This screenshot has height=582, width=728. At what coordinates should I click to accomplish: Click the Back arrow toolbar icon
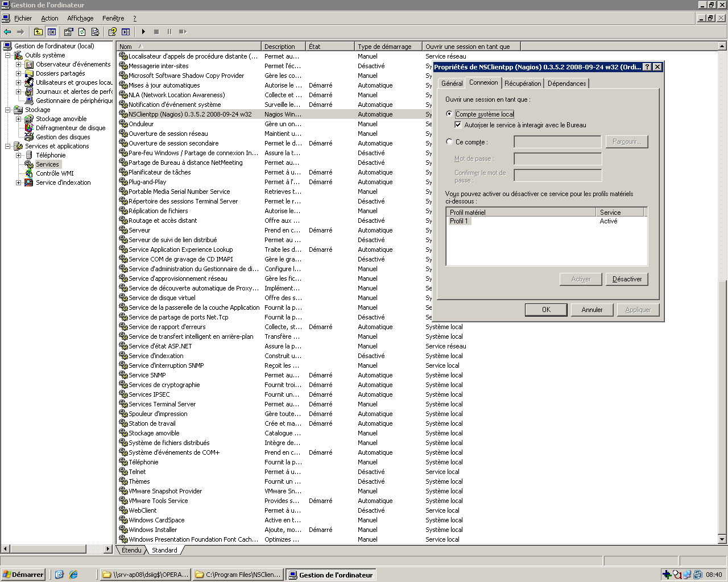click(x=7, y=32)
